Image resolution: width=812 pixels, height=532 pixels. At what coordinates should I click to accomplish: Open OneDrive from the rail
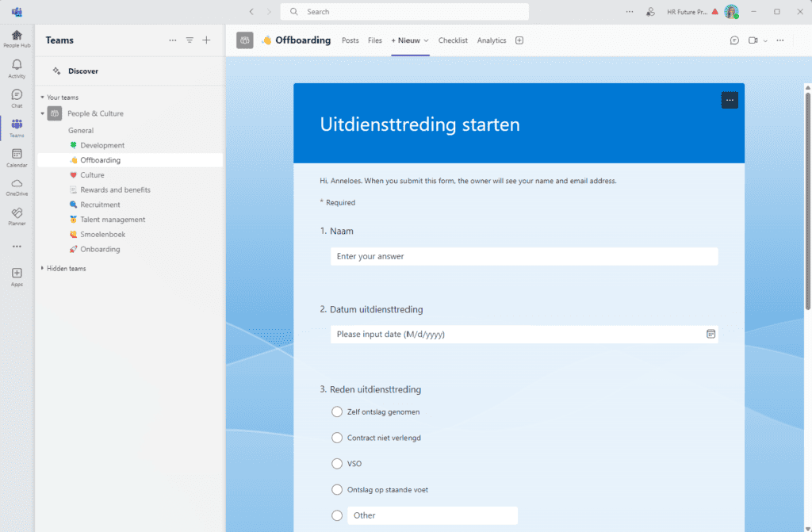click(17, 187)
